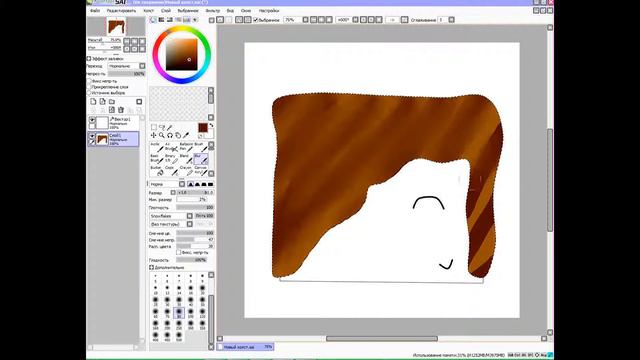The image size is (640, 360).
Task: Open the Фильтр menu
Action: [212, 11]
